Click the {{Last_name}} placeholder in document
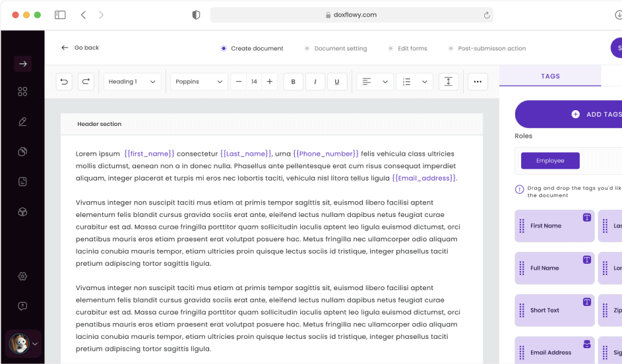622x364 pixels. pos(246,154)
